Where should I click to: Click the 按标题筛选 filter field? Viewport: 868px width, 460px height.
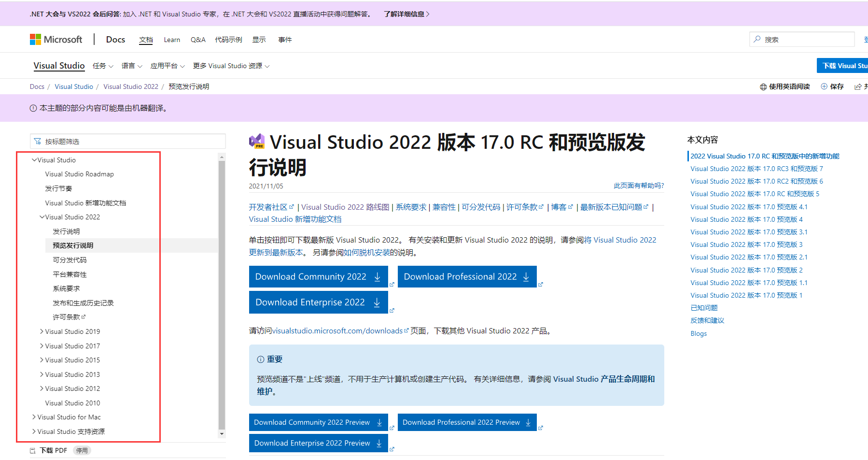[127, 142]
